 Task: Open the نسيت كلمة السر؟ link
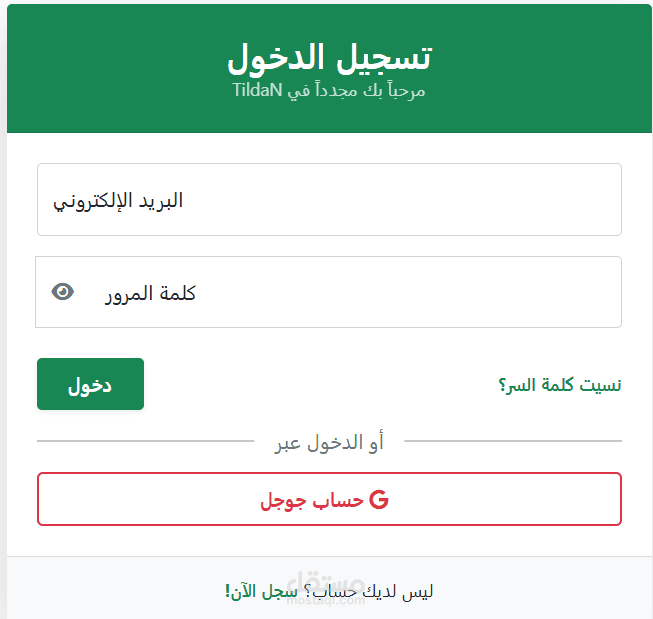[559, 385]
